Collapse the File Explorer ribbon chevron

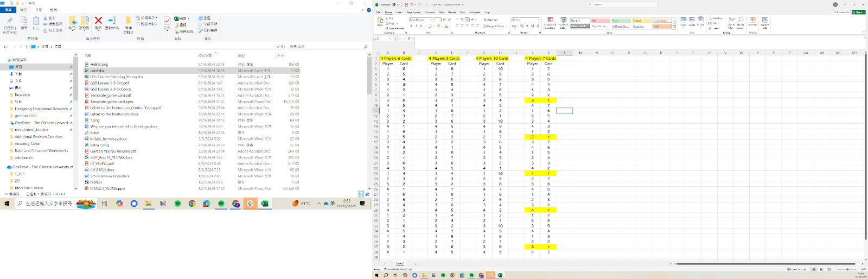[x=362, y=10]
